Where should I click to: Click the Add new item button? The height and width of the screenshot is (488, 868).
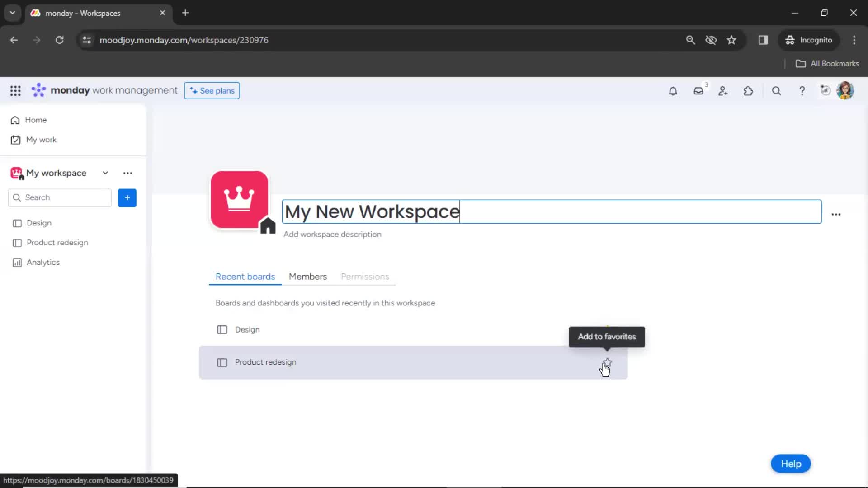[127, 197]
